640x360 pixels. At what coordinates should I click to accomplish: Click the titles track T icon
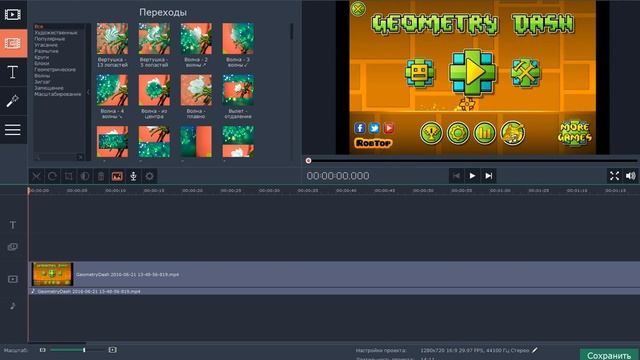pyautogui.click(x=13, y=225)
